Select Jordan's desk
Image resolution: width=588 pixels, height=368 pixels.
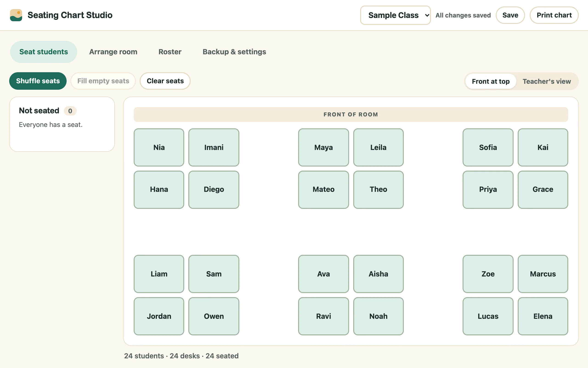tap(159, 316)
